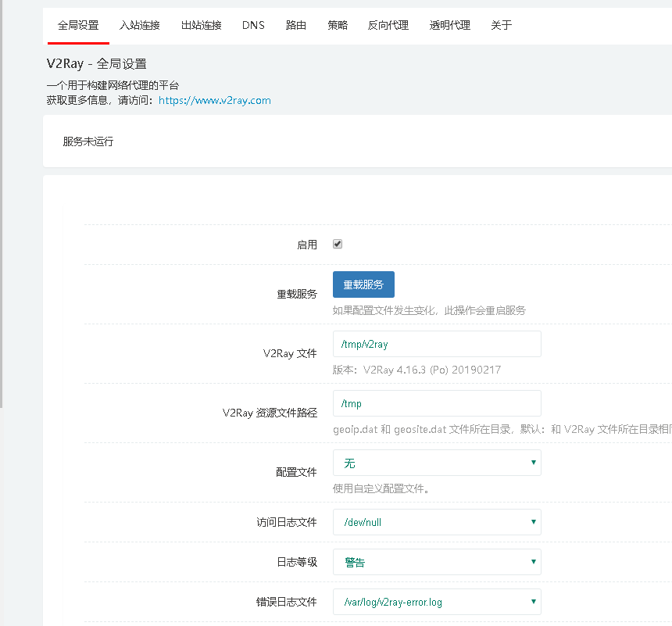Open the DNS settings tab
The image size is (672, 626).
coord(253,25)
